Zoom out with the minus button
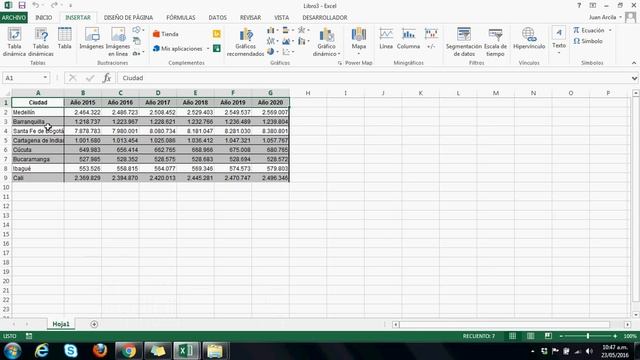The image size is (640, 360). (561, 336)
